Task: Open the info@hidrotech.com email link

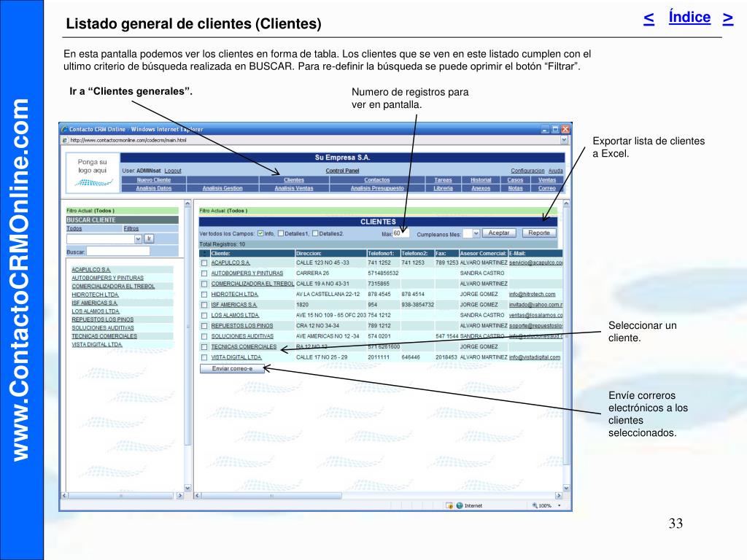Action: point(532,295)
